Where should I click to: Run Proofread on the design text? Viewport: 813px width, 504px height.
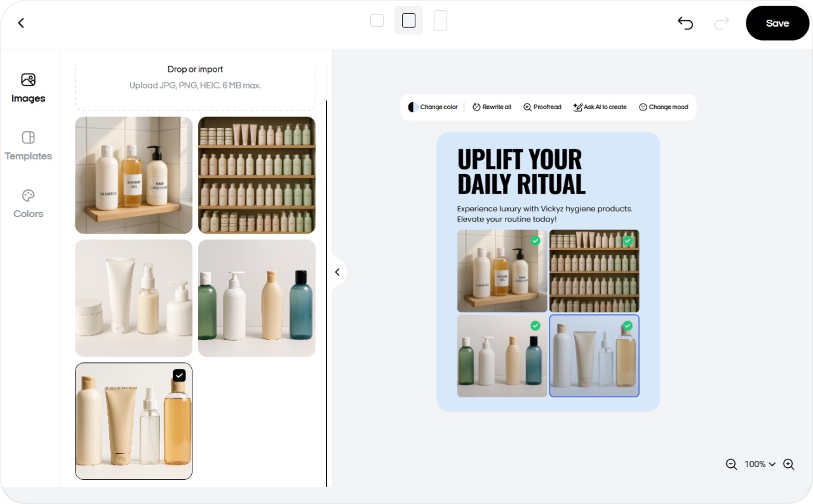542,107
